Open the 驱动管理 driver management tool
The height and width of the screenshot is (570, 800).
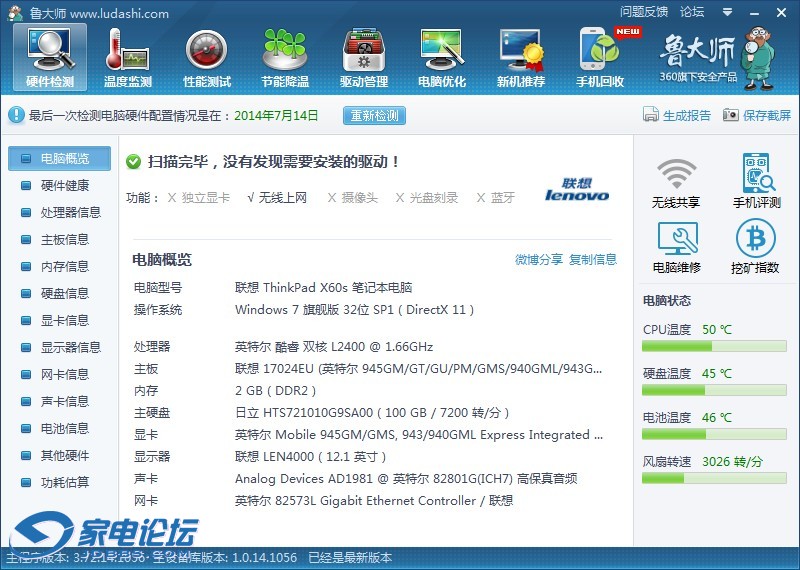pos(364,57)
